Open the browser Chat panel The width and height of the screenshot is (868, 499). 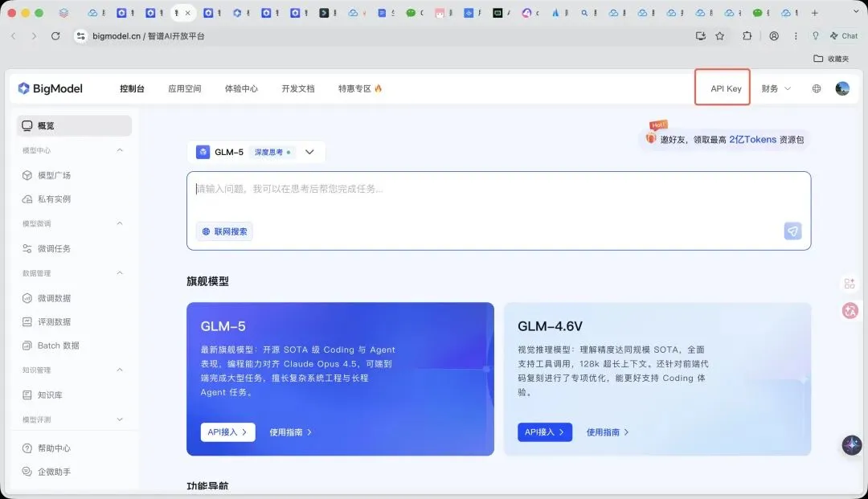844,36
